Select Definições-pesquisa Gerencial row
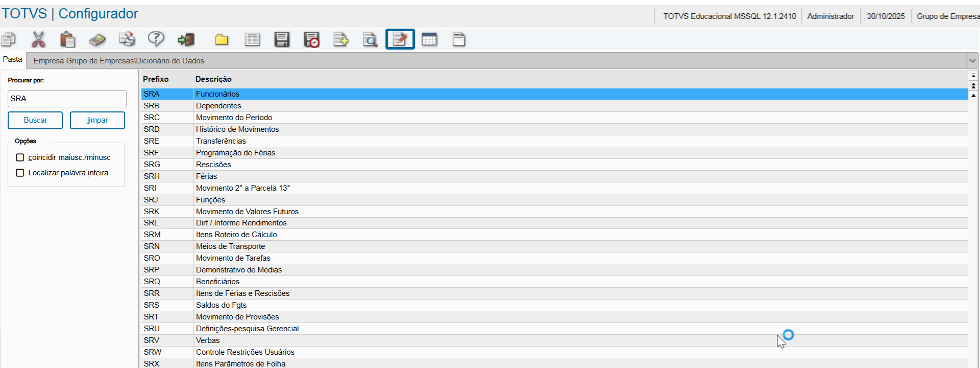This screenshot has height=368, width=980. click(x=554, y=329)
